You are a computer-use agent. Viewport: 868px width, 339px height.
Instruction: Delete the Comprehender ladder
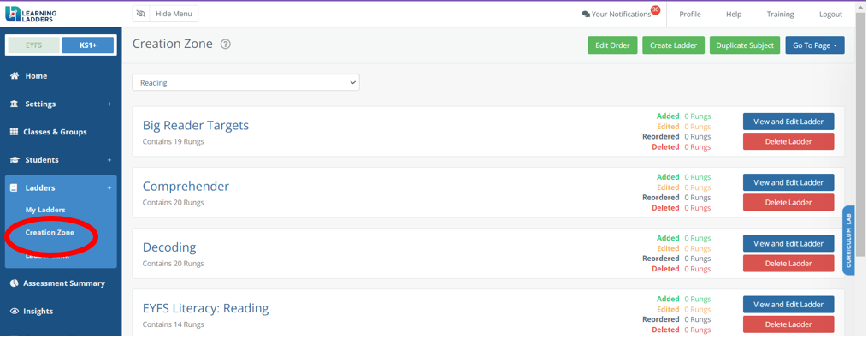click(x=788, y=203)
